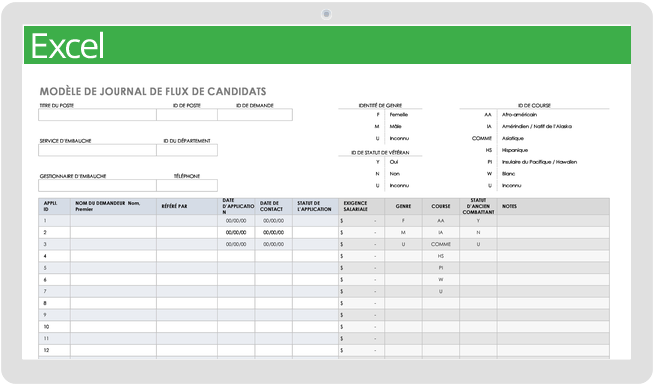Click the ID du département input box

point(187,150)
